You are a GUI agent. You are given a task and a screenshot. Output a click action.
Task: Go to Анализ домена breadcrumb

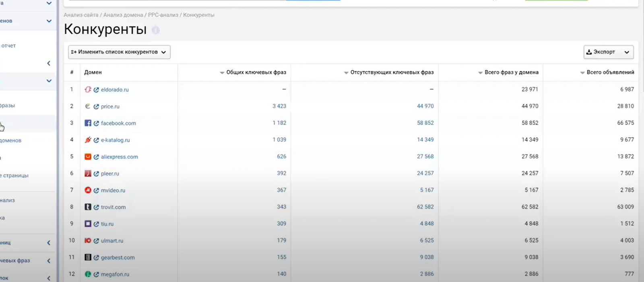(x=123, y=15)
